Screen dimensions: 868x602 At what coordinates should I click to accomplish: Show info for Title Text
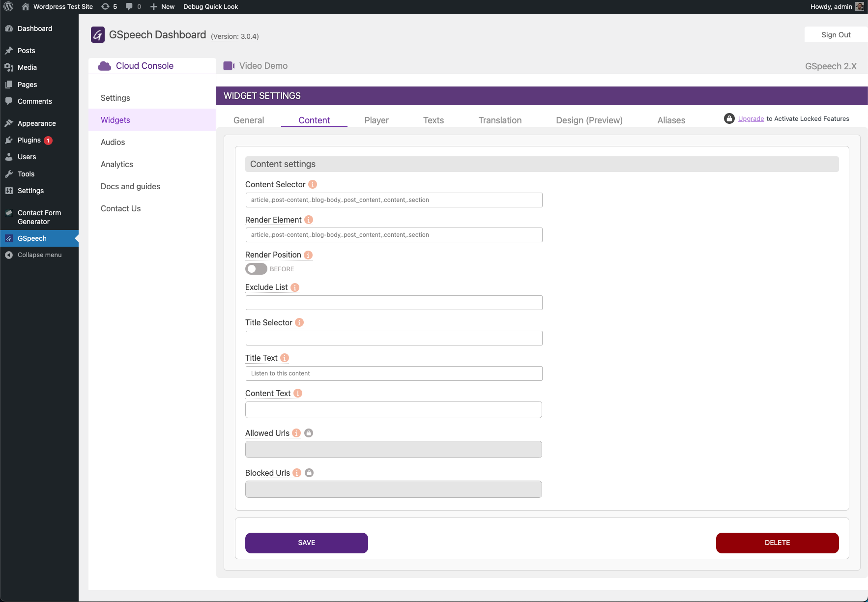point(285,358)
